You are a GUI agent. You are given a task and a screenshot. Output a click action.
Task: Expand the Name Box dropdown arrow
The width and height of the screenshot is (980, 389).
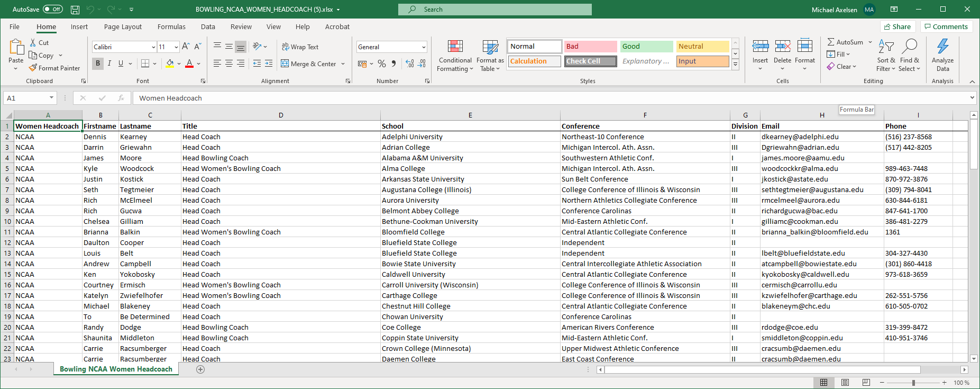click(x=51, y=98)
